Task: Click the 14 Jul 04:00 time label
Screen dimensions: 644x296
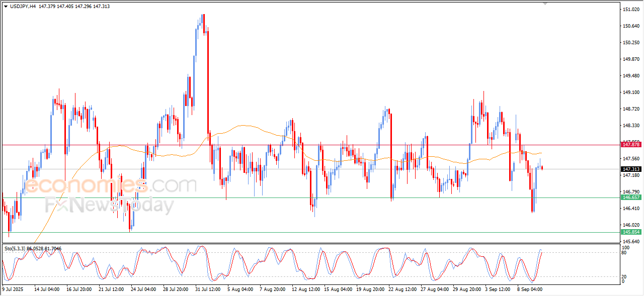Action: (47, 289)
